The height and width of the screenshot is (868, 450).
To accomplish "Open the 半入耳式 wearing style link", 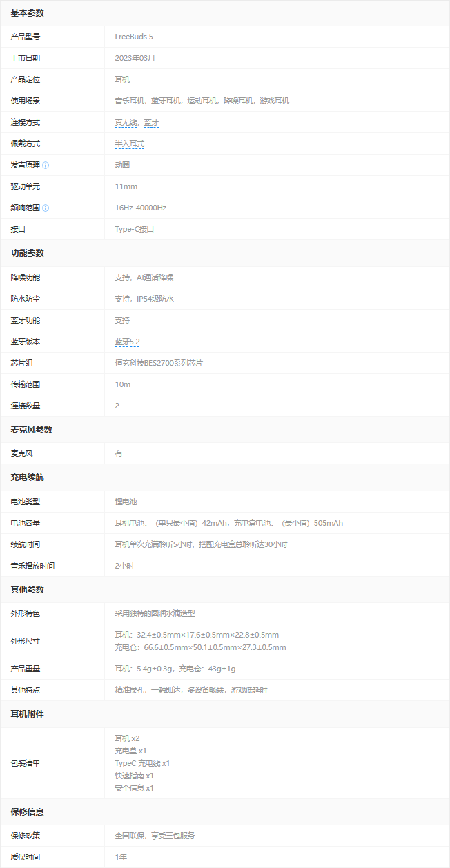I will (x=130, y=144).
